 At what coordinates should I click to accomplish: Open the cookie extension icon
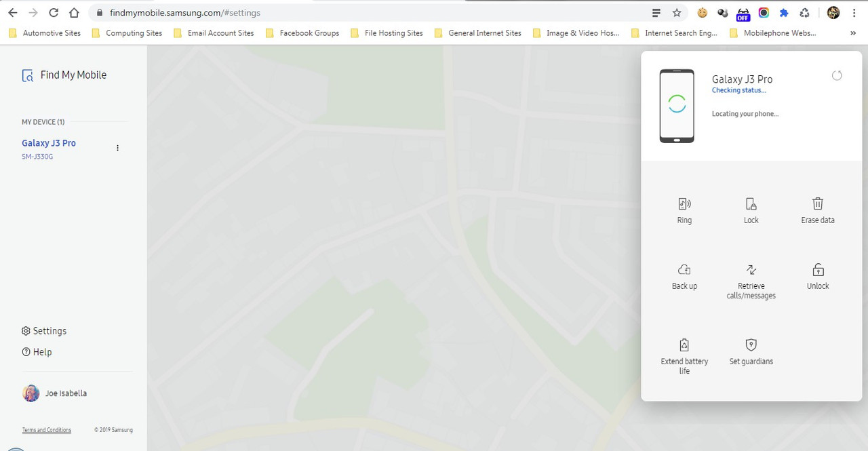pos(703,13)
